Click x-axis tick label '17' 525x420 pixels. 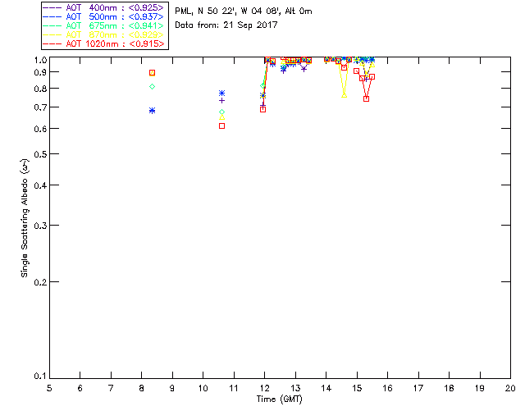click(x=418, y=388)
